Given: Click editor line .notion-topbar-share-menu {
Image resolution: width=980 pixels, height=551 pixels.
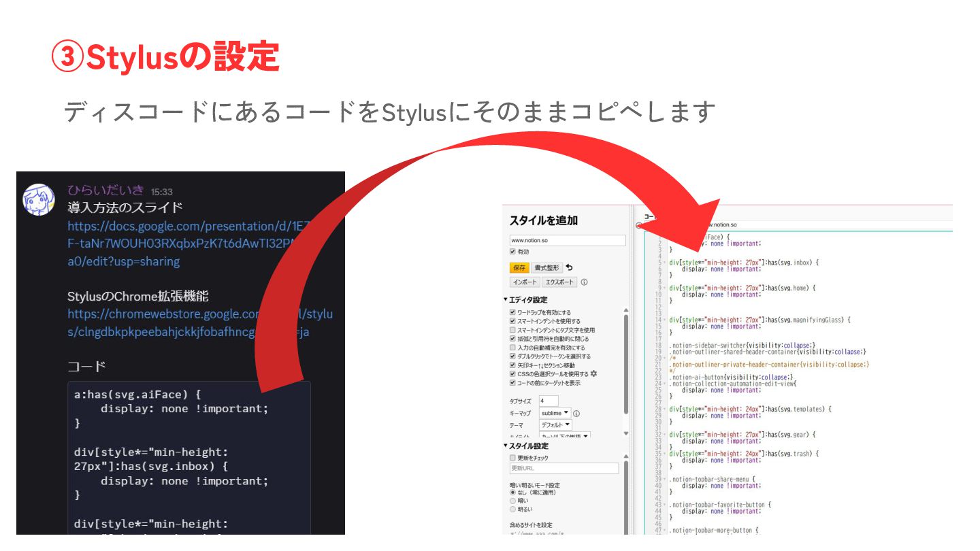Looking at the screenshot, I should coord(713,479).
